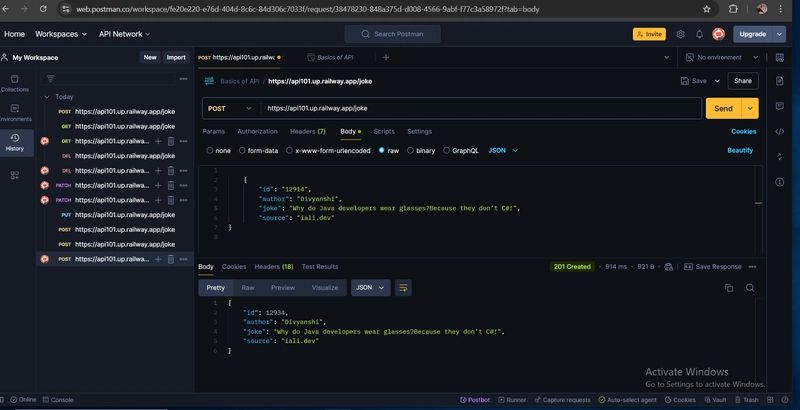Delete the GET history entry via trash icon
This screenshot has width=800, height=410.
pyautogui.click(x=171, y=141)
